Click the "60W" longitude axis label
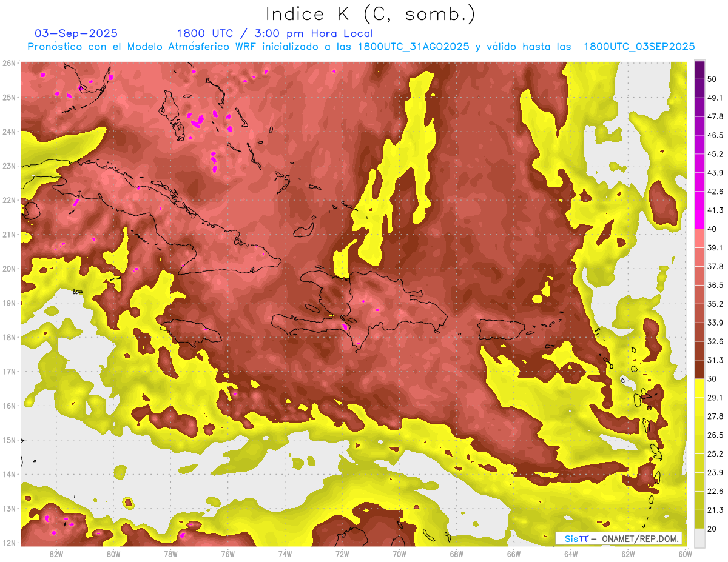The image size is (728, 562). pos(684,554)
